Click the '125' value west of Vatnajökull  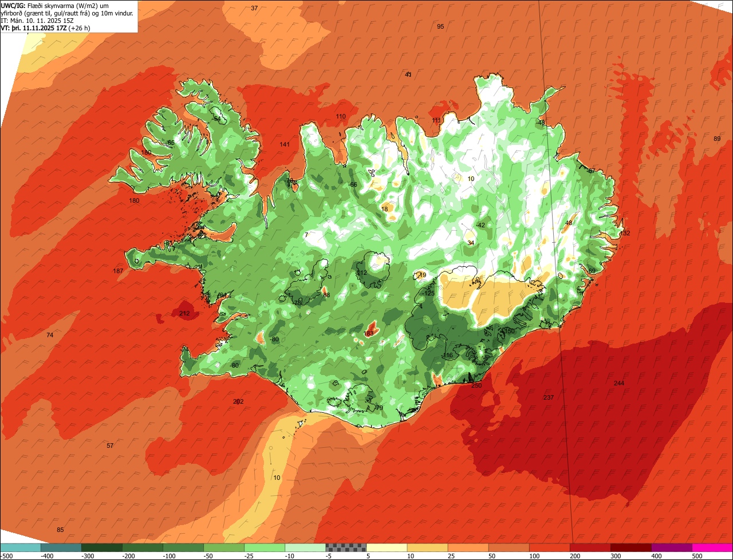point(429,293)
